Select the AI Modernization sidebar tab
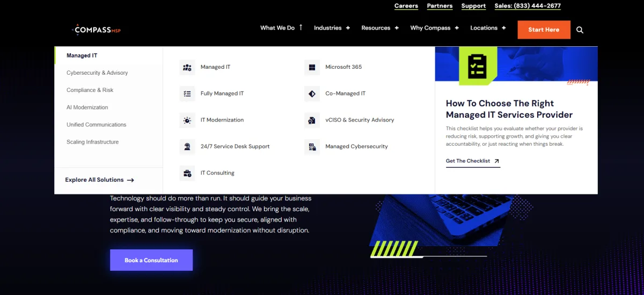 (x=108, y=107)
